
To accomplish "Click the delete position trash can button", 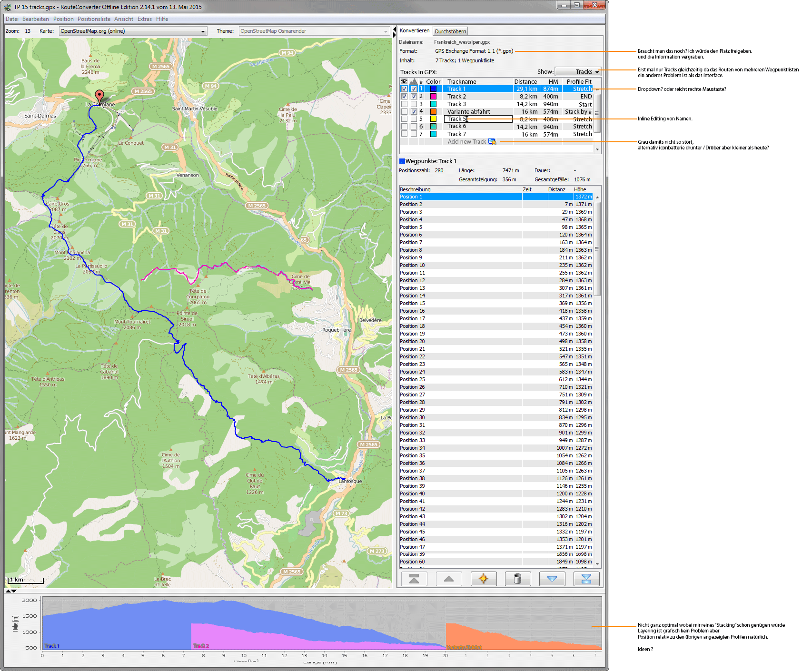I will 518,579.
